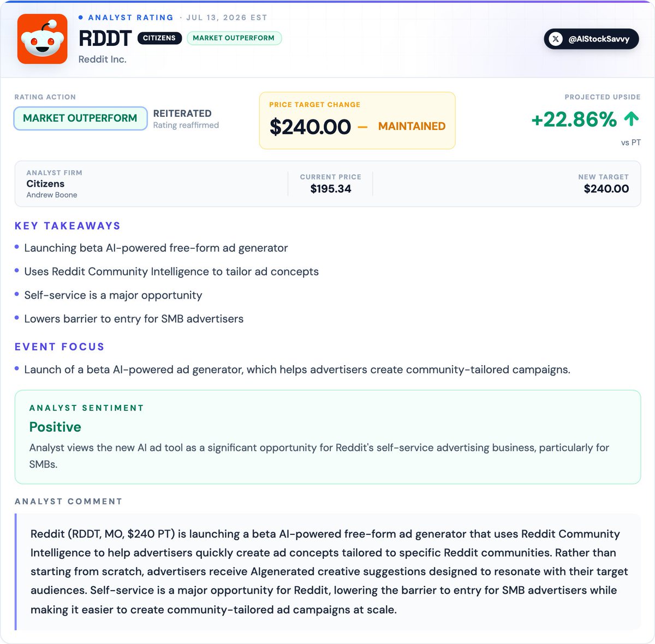The image size is (655, 644).
Task: Open the @AIStockSavvy handle badge
Action: [591, 39]
